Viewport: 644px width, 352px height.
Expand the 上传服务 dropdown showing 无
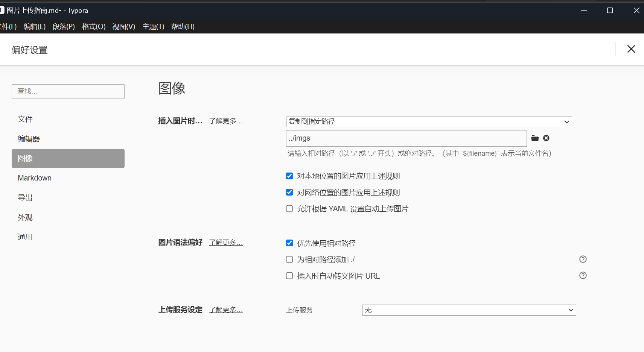[469, 310]
